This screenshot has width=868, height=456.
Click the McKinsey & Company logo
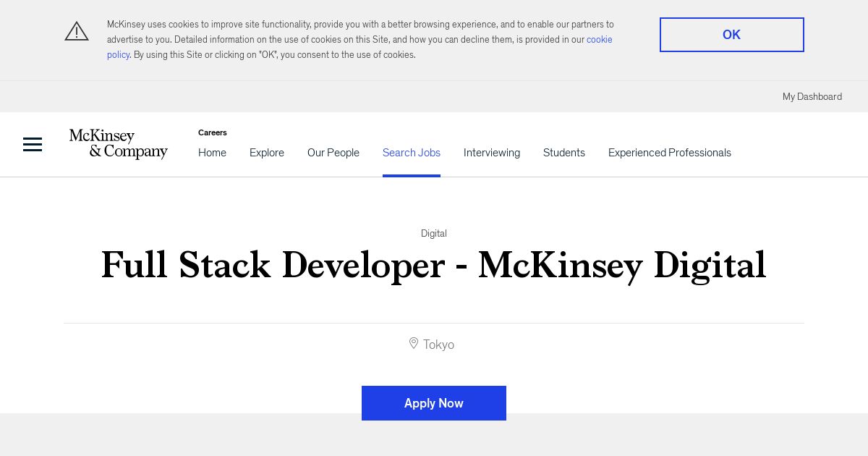119,144
